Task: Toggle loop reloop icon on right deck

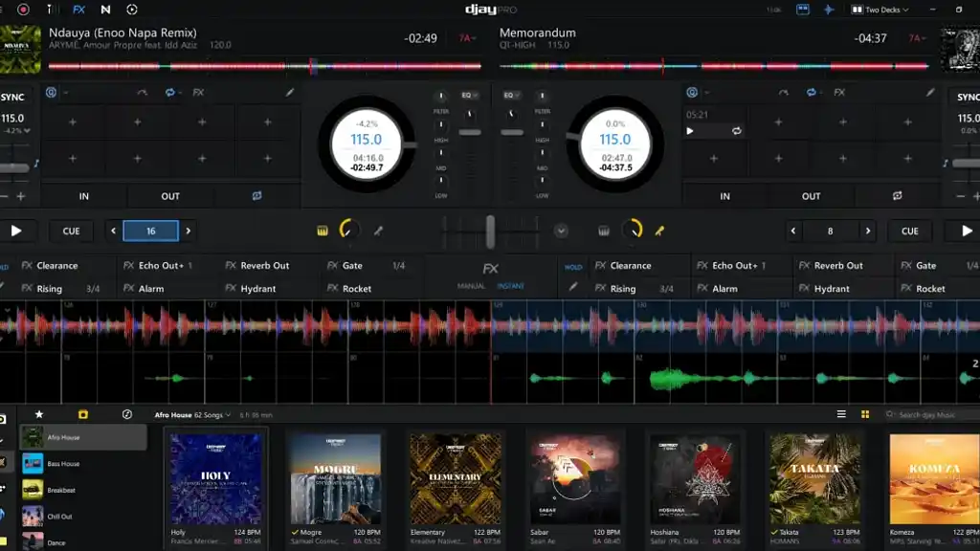Action: pyautogui.click(x=898, y=196)
